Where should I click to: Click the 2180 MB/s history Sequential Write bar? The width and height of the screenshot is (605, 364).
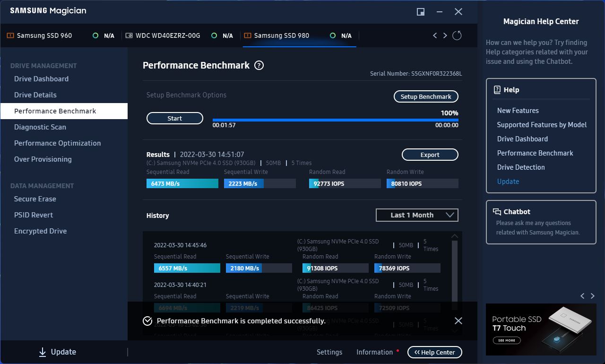tap(259, 268)
